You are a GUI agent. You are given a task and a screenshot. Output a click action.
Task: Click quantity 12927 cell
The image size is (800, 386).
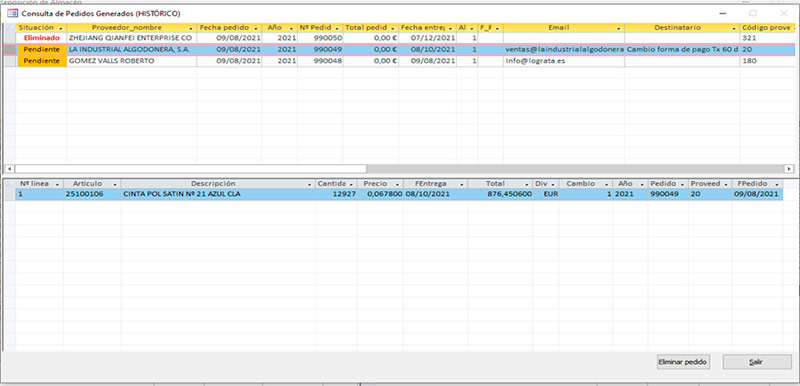[x=336, y=194]
